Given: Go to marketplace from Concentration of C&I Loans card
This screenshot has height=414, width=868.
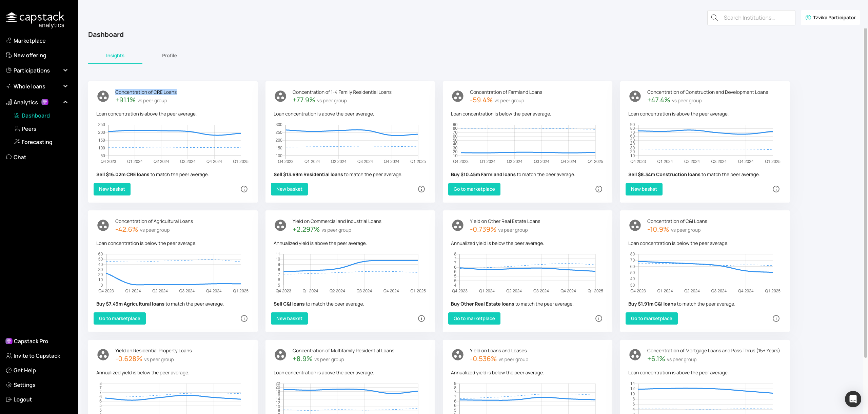Looking at the screenshot, I should (x=651, y=318).
